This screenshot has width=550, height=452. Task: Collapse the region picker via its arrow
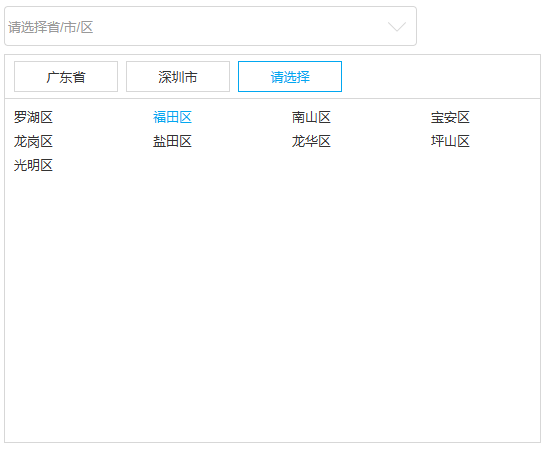397,27
